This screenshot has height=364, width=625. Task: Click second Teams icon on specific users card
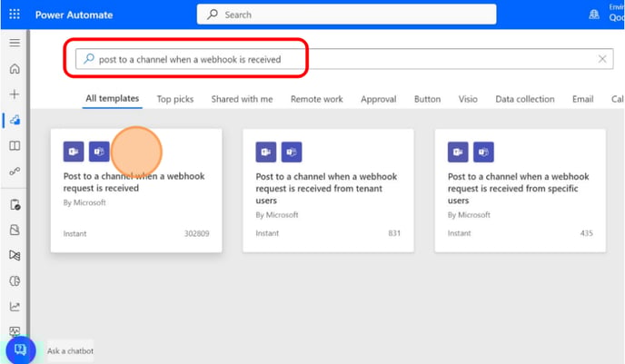click(483, 152)
